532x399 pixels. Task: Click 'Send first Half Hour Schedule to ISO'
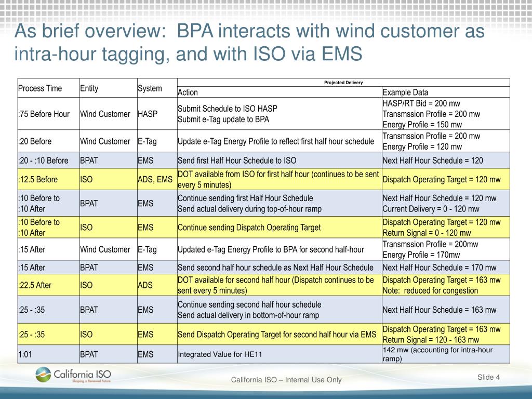pos(237,161)
